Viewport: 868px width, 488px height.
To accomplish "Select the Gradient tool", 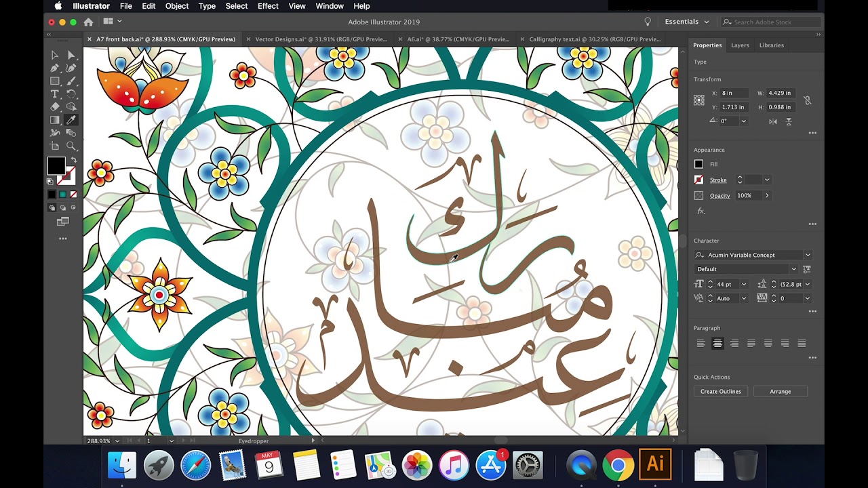I will pos(55,120).
